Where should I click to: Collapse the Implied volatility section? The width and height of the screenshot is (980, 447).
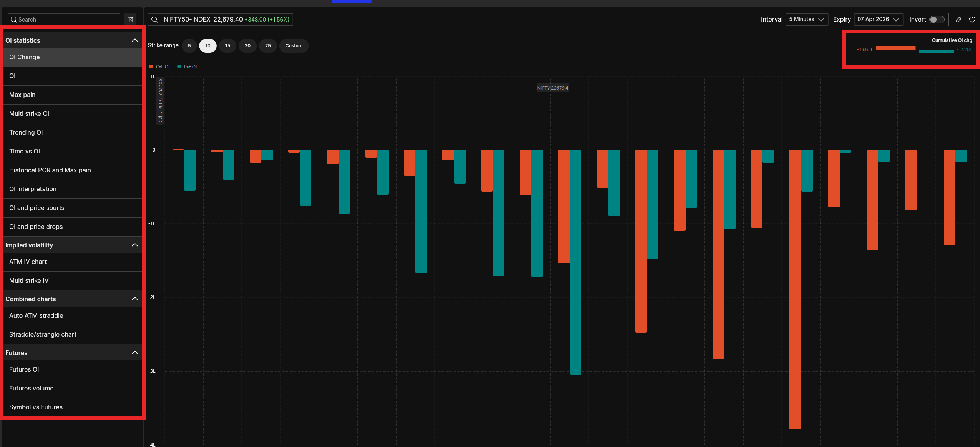[x=135, y=245]
